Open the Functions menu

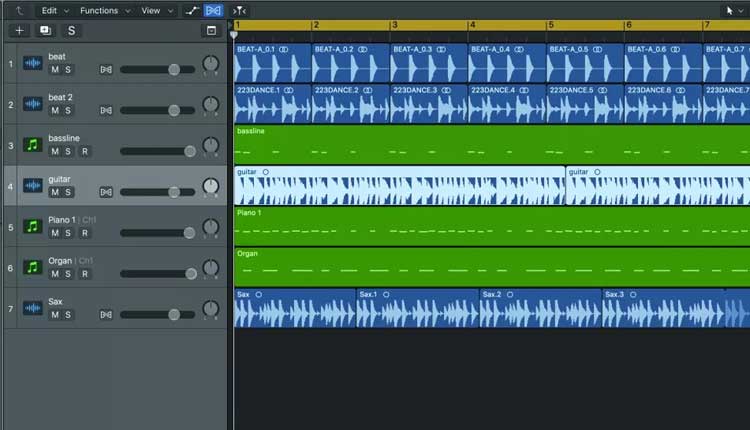[105, 11]
